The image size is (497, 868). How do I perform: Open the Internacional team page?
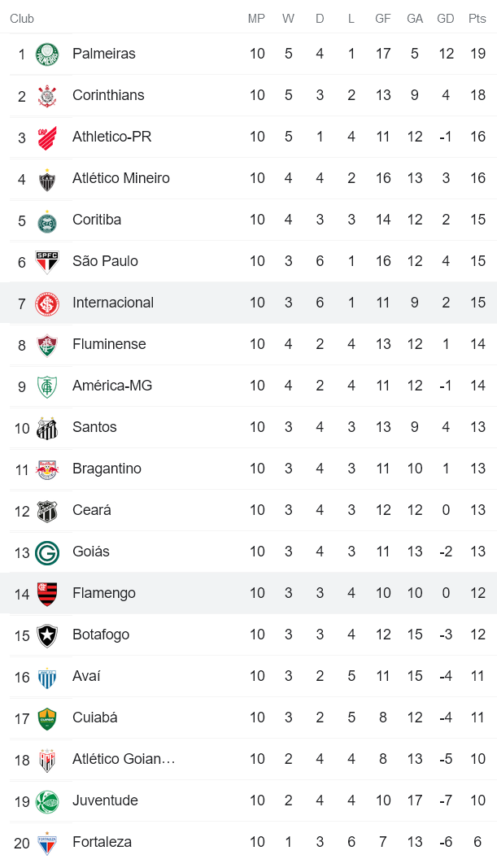coord(113,303)
